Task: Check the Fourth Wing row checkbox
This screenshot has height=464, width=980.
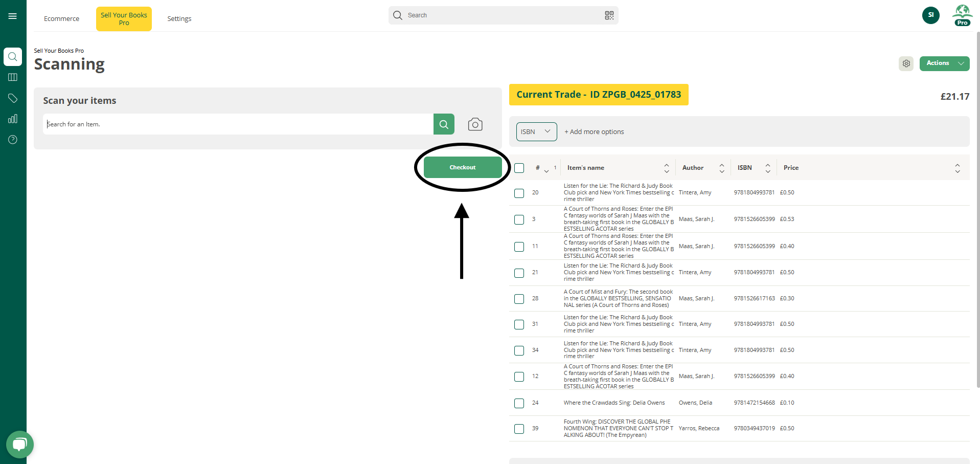Action: (x=519, y=429)
